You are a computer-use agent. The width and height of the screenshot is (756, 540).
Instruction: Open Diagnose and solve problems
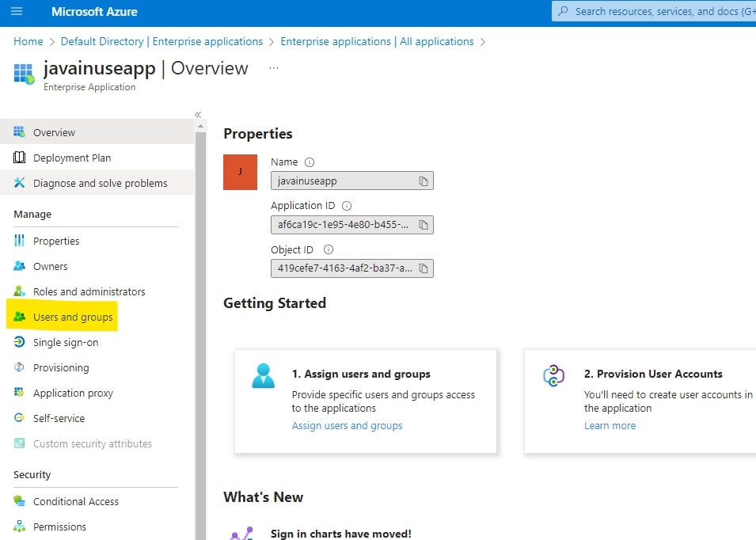97,182
